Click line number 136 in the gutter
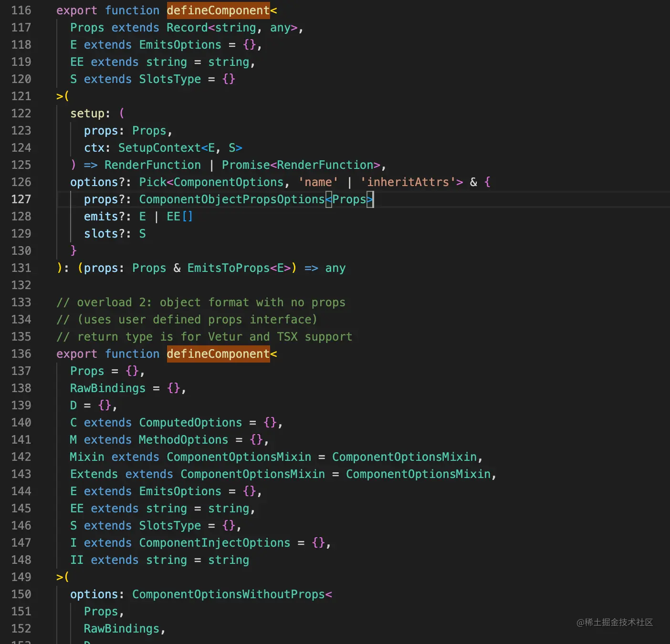Image resolution: width=670 pixels, height=644 pixels. [x=21, y=354]
